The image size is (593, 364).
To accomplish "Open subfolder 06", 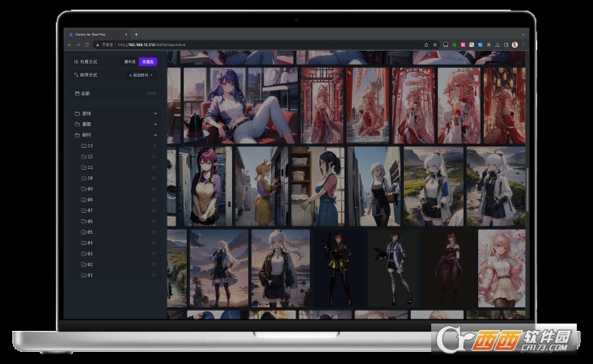I will (x=119, y=221).
